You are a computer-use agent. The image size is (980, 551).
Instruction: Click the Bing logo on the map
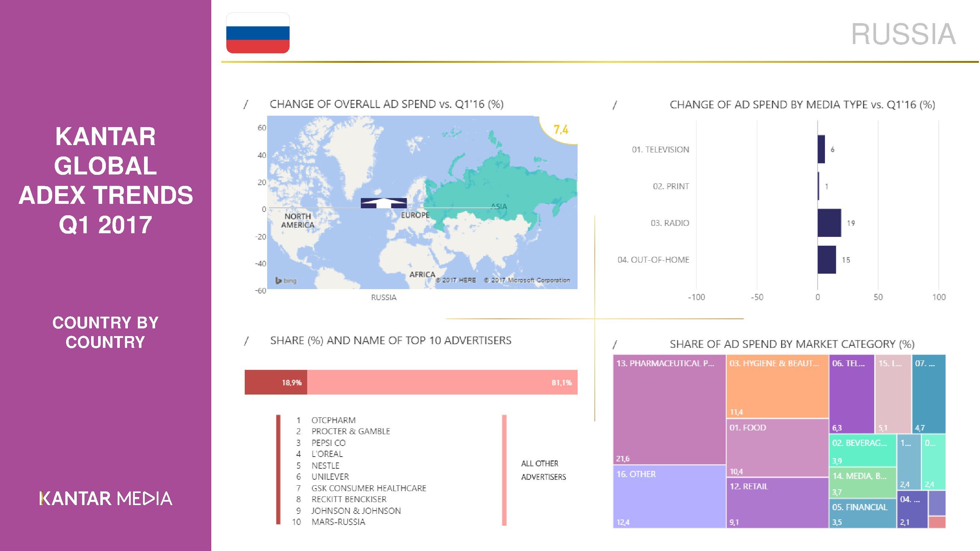pos(286,281)
